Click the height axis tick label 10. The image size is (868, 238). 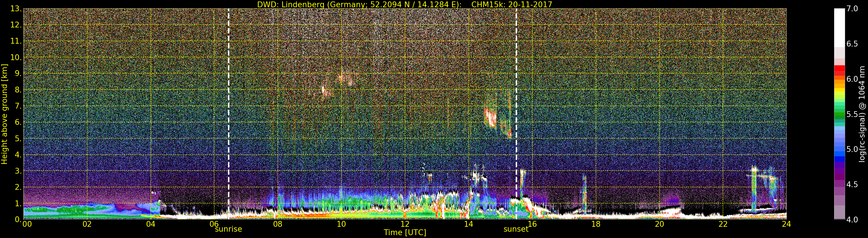(16, 57)
